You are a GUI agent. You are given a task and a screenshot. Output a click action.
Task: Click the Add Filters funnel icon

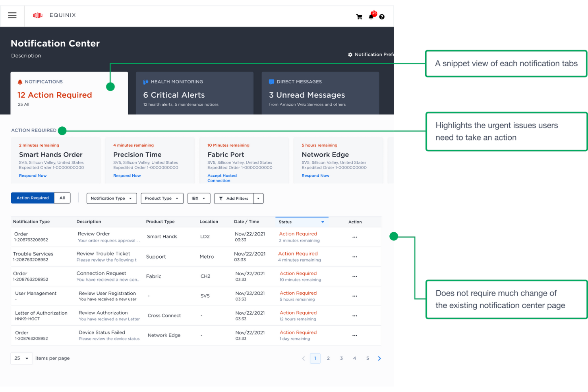click(x=221, y=198)
